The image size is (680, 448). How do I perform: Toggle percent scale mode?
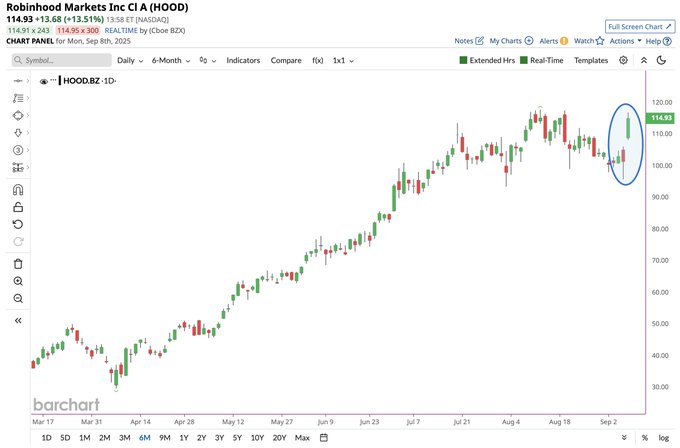(x=645, y=438)
